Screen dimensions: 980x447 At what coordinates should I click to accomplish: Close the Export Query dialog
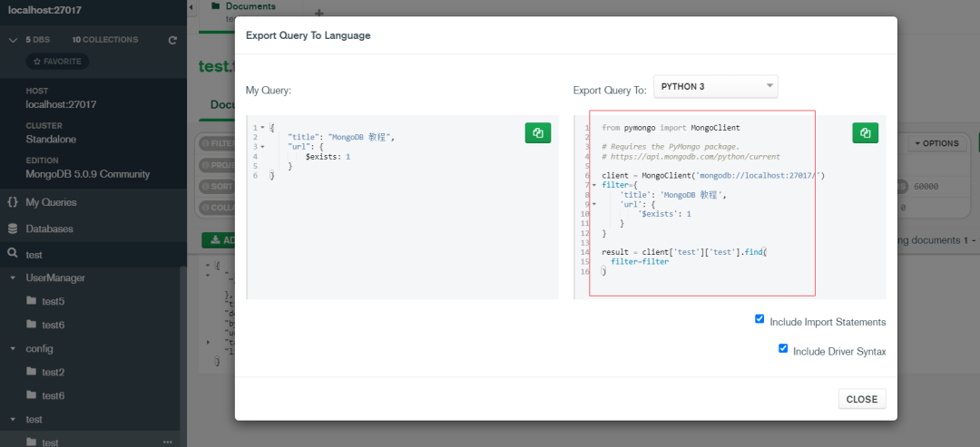click(x=861, y=399)
